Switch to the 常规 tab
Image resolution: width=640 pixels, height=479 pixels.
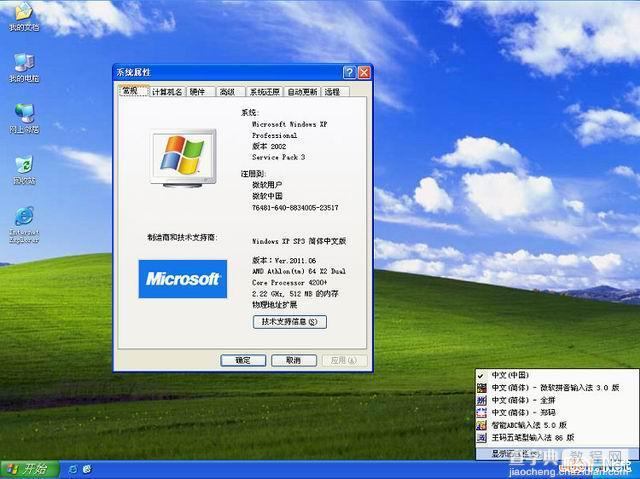[x=133, y=91]
